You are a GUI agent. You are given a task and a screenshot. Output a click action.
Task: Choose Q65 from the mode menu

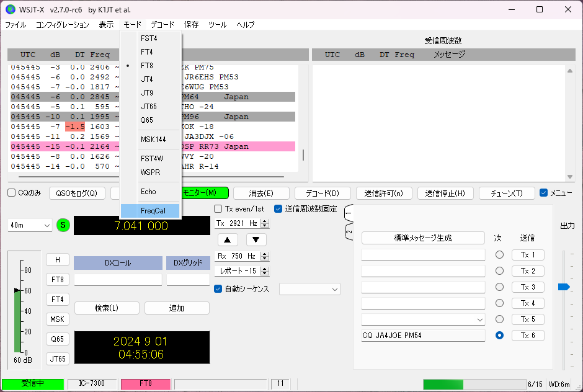(150, 120)
